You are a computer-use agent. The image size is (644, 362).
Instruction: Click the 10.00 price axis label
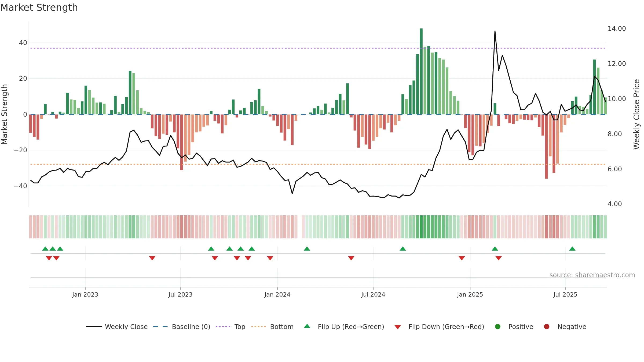tap(617, 99)
